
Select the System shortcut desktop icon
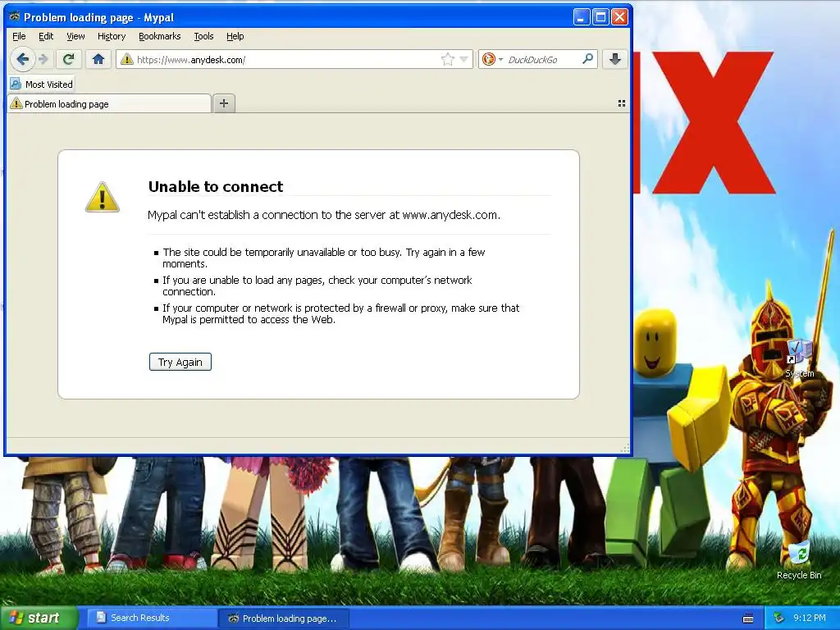(x=799, y=358)
